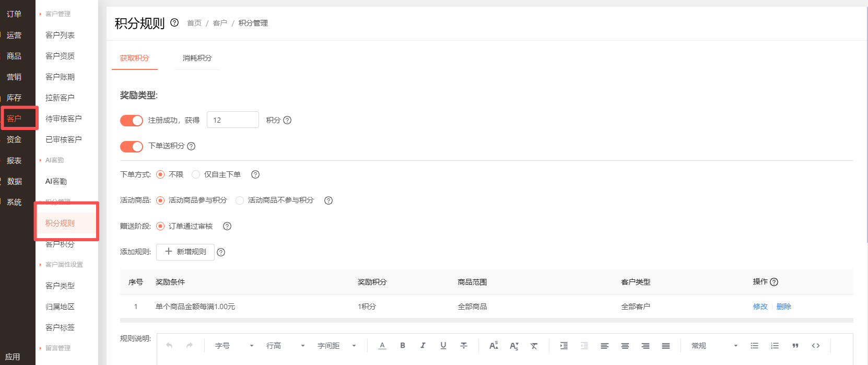
Task: Open the 运营 main menu
Action: (x=14, y=35)
